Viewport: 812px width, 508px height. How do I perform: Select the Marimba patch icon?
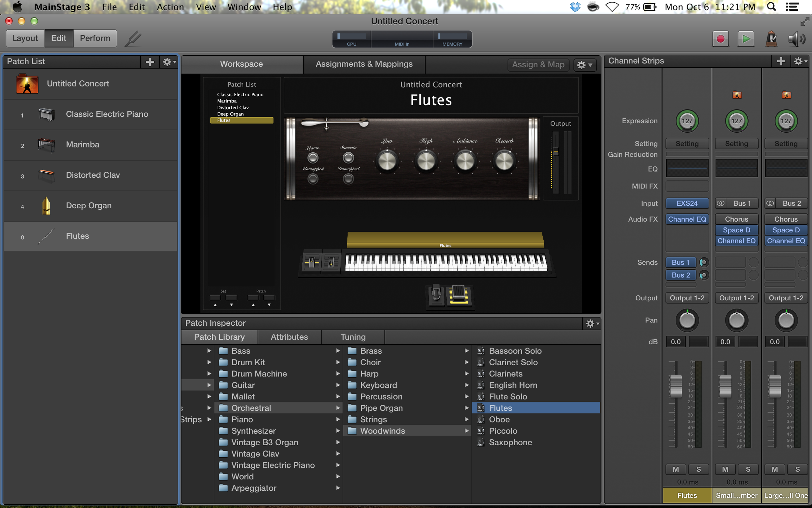[x=46, y=145]
